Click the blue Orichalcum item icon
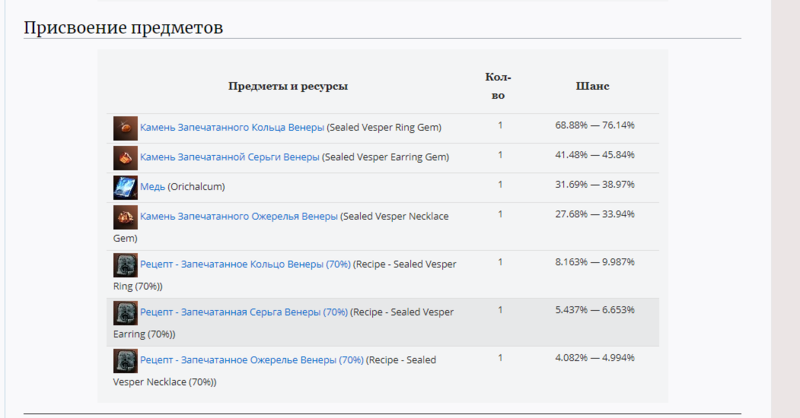The image size is (800, 418). pos(125,187)
